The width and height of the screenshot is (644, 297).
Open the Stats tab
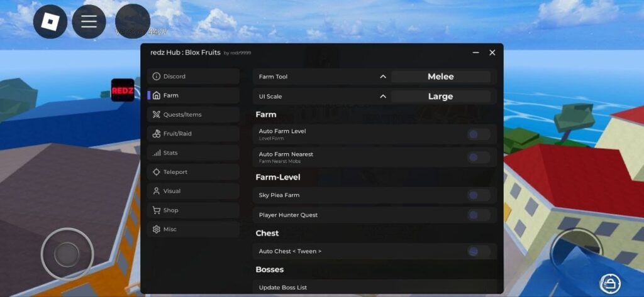(x=193, y=153)
